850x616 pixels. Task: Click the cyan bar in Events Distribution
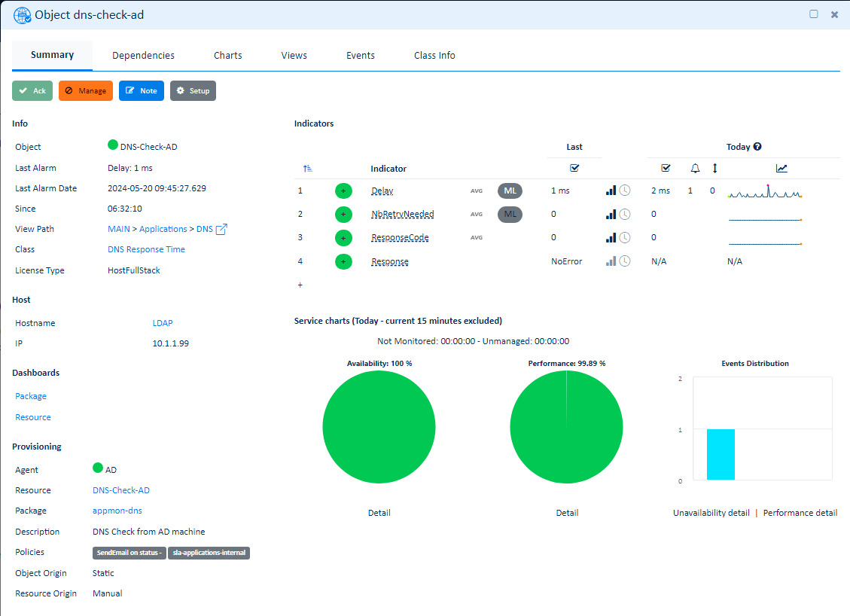[x=721, y=454]
